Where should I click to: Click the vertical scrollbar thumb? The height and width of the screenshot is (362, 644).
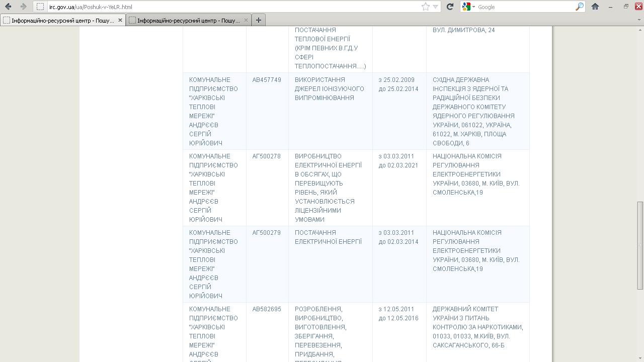click(640, 245)
